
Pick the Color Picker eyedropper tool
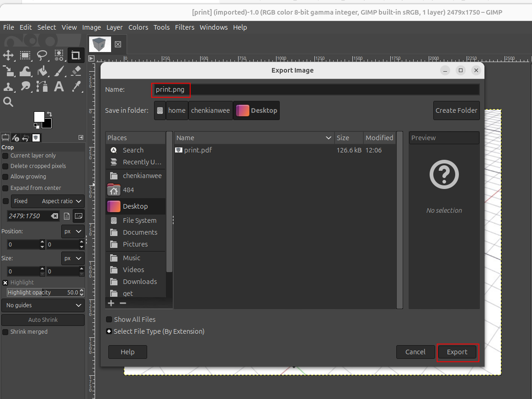pos(76,86)
